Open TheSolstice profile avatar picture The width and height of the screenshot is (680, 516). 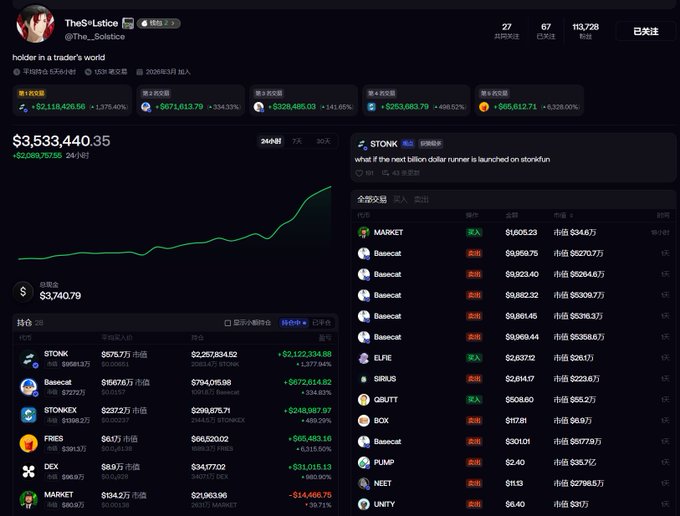(x=35, y=24)
